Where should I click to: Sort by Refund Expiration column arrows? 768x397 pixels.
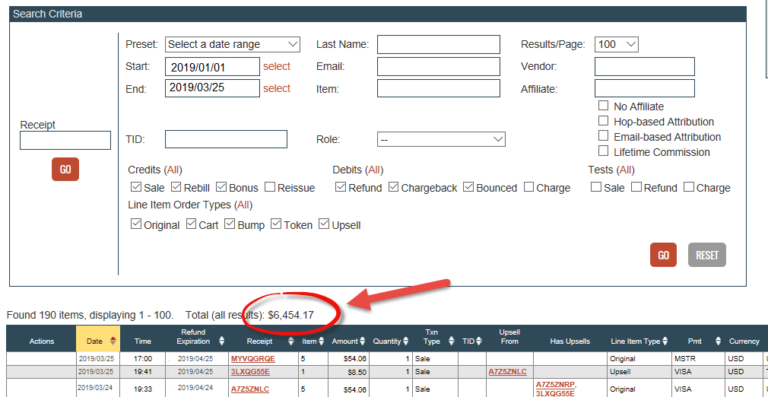pyautogui.click(x=222, y=341)
